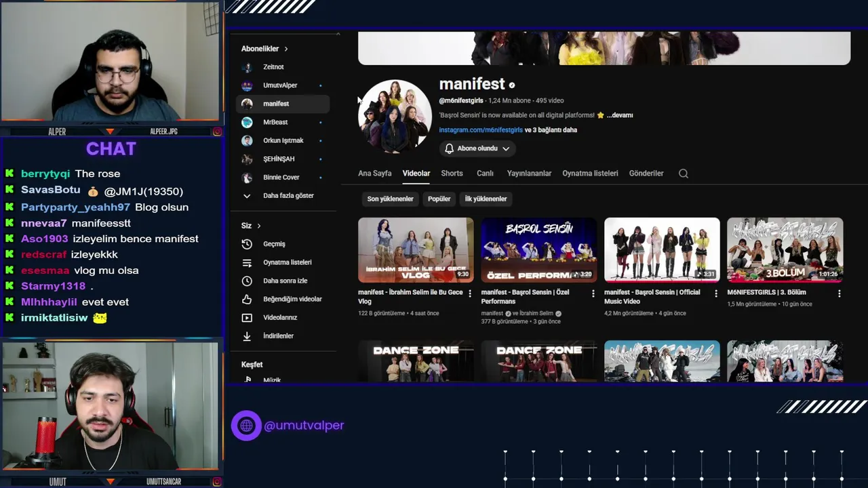Click the Zeitnot channel avatar in sidebar
868x488 pixels.
click(247, 67)
